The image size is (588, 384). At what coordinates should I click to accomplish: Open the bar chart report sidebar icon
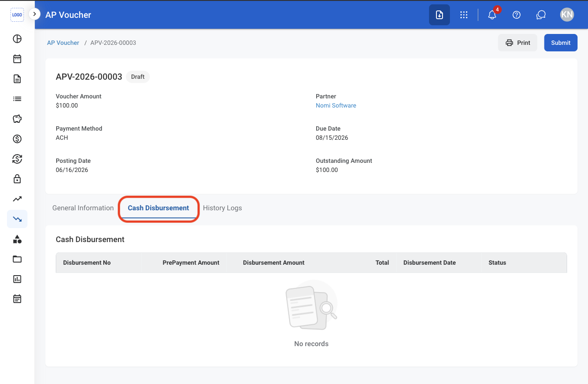[17, 279]
